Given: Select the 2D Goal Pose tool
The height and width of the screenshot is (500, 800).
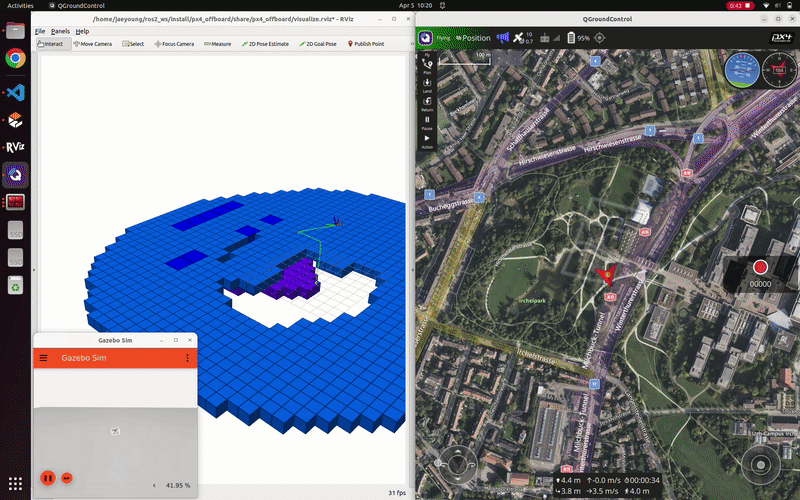Looking at the screenshot, I should point(317,44).
